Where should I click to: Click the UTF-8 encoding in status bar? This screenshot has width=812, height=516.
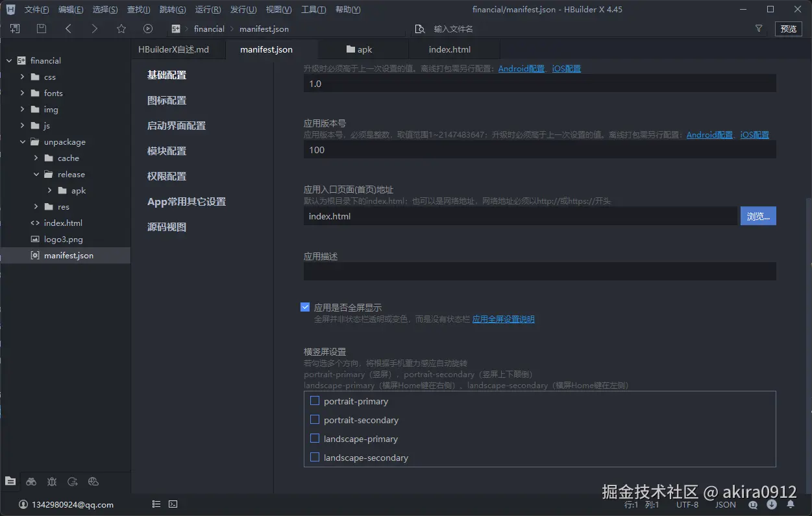pos(687,504)
